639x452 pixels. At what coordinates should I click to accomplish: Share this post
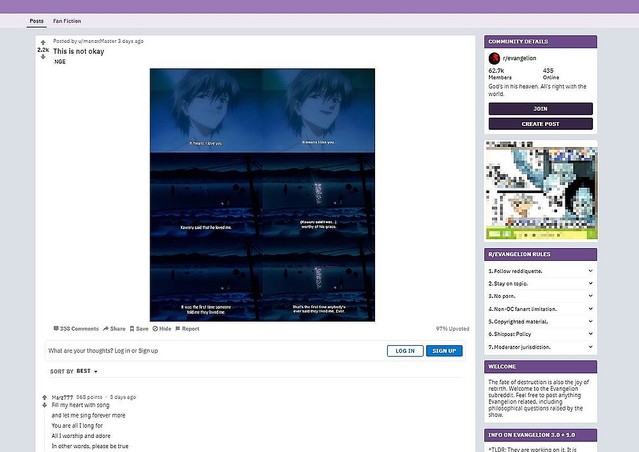(115, 328)
